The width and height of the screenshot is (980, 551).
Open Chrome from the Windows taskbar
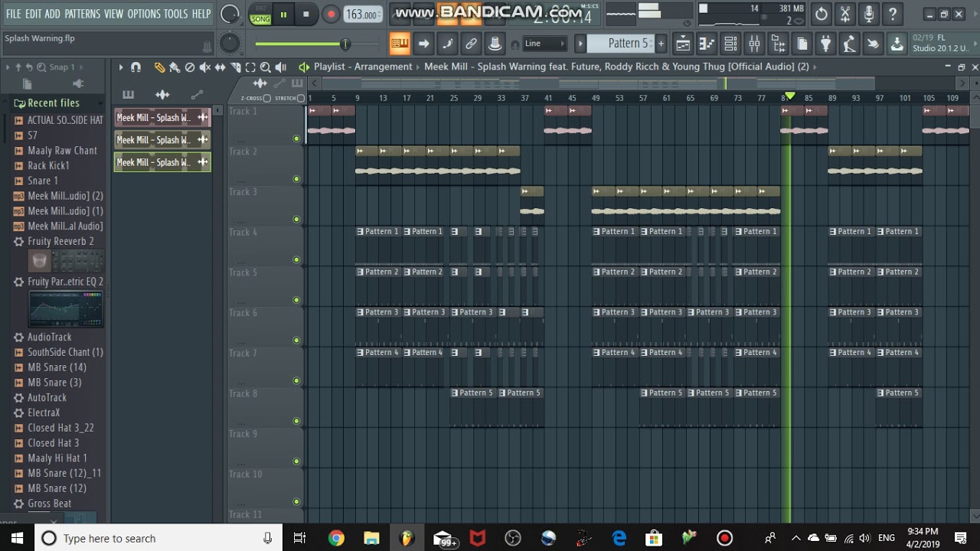[336, 538]
